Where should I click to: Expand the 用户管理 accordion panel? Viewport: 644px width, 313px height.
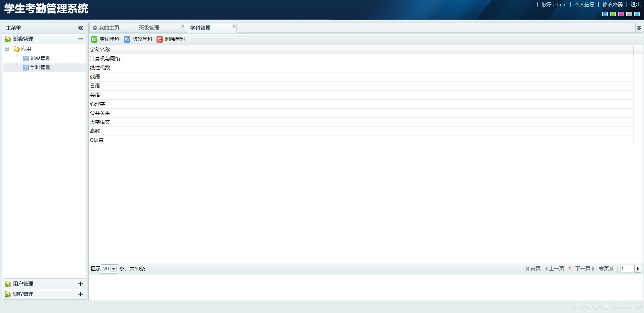pos(81,284)
